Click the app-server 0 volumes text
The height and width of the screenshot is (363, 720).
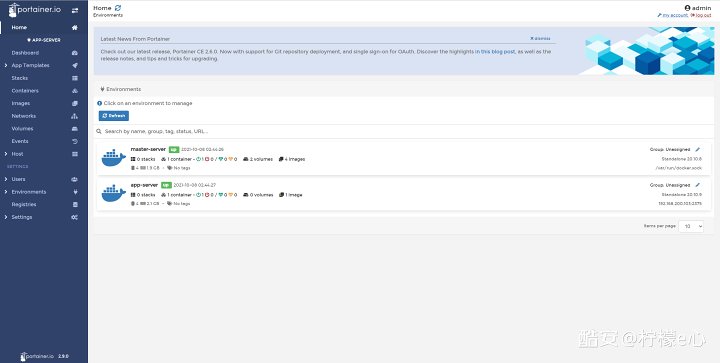258,195
